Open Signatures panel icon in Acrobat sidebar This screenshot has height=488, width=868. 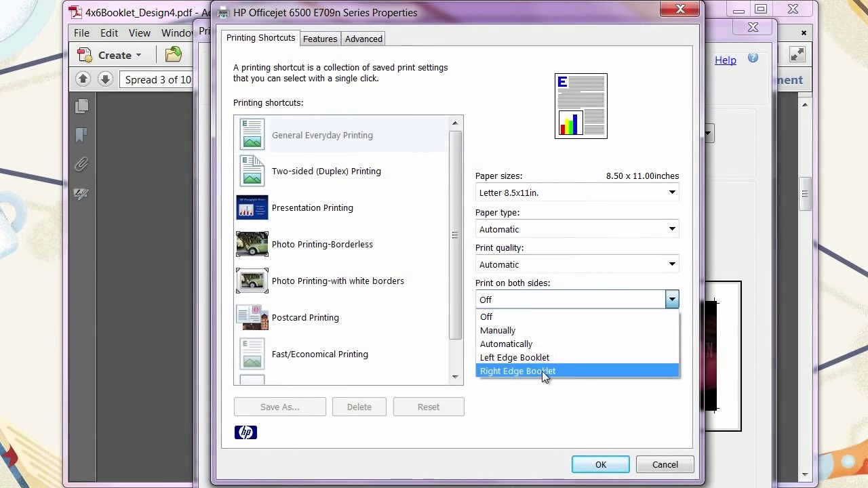click(81, 194)
